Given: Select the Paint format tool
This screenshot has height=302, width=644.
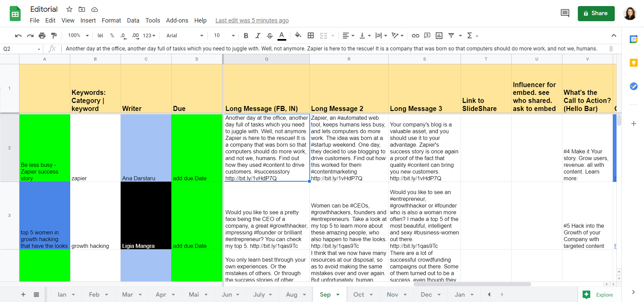Looking at the screenshot, I should (x=54, y=36).
